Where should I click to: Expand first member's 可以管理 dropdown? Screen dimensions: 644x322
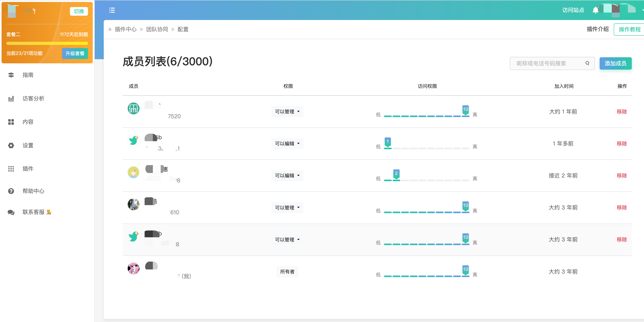click(x=287, y=112)
